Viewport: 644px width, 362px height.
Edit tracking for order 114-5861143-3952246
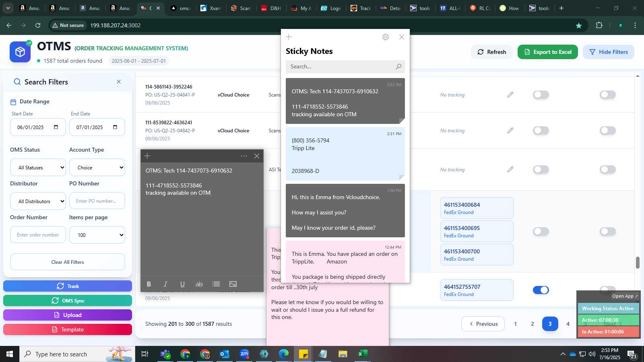click(x=510, y=95)
